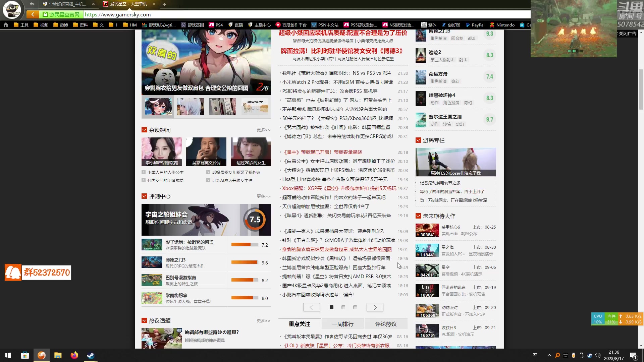644x362 pixels.
Task: Switch to 一周排行 tab
Action: 343,324
